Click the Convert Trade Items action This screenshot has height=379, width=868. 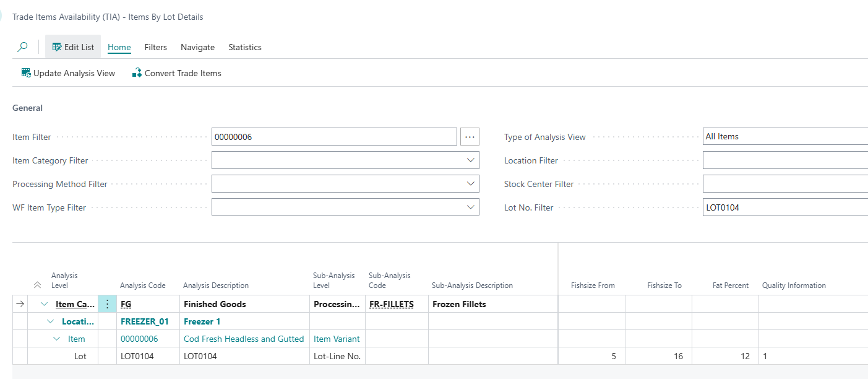pyautogui.click(x=177, y=73)
